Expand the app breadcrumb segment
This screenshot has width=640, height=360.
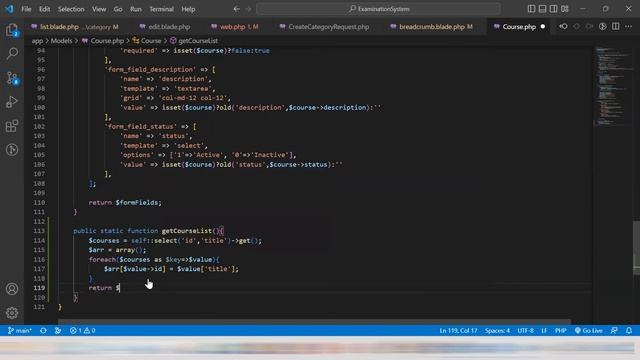37,41
